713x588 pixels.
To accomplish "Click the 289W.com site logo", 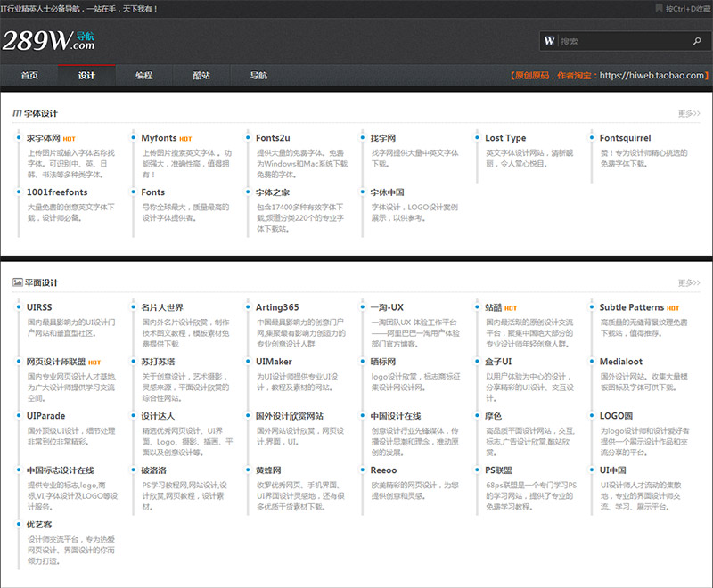I will coord(49,40).
